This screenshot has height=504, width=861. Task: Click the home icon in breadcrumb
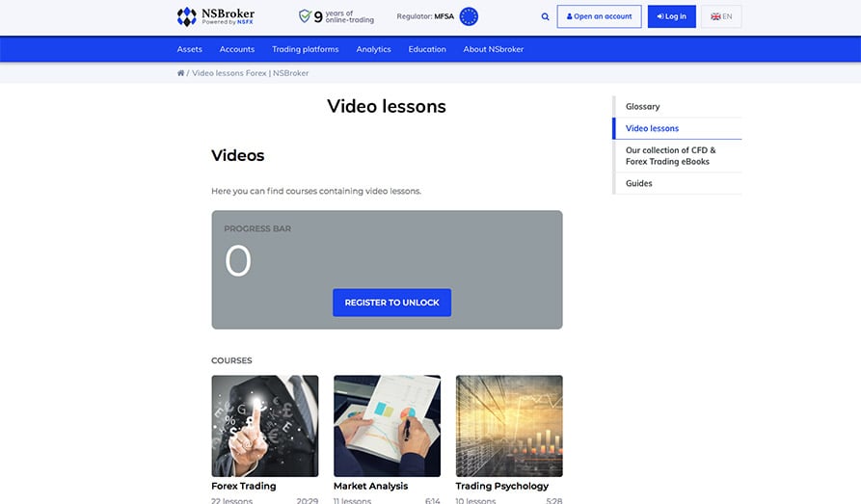pos(180,73)
